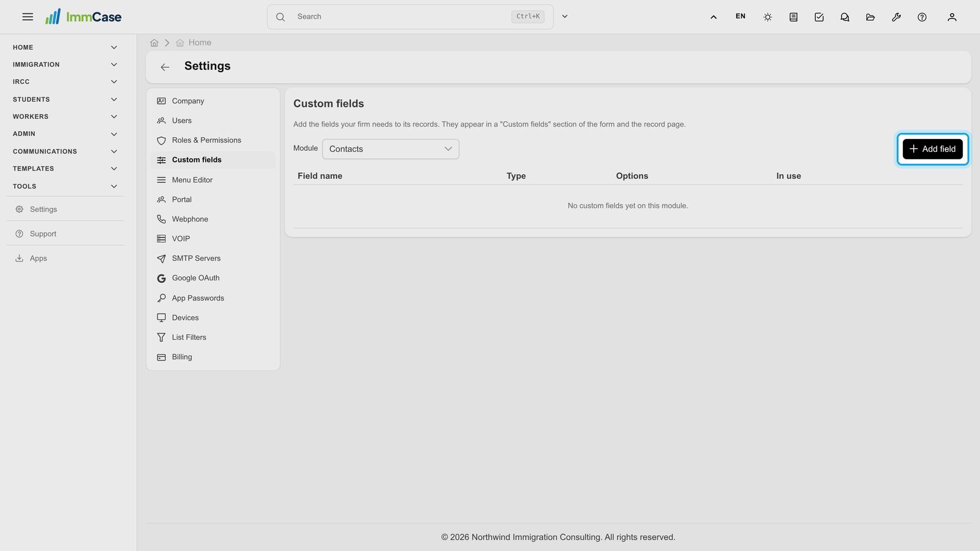Open Users settings
This screenshot has height=551, width=980.
[213, 121]
